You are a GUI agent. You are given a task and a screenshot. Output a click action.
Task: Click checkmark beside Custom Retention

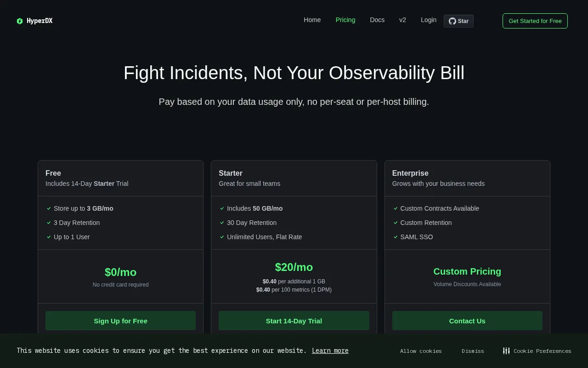click(396, 223)
